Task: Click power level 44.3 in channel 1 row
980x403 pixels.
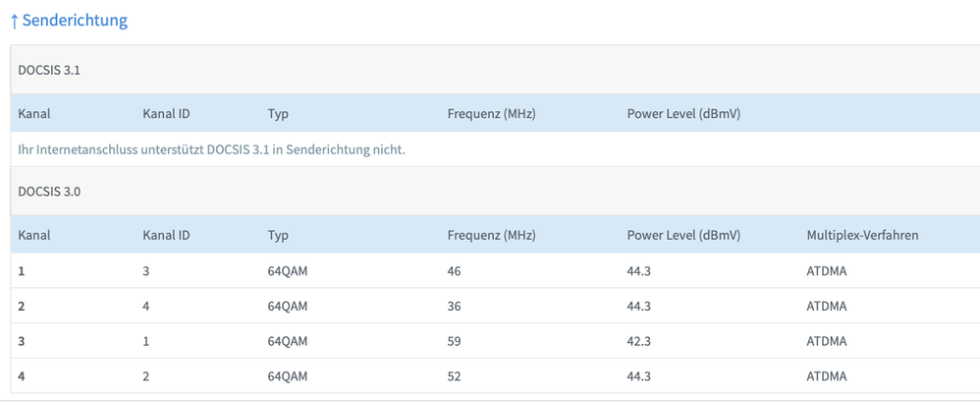Action: coord(638,271)
